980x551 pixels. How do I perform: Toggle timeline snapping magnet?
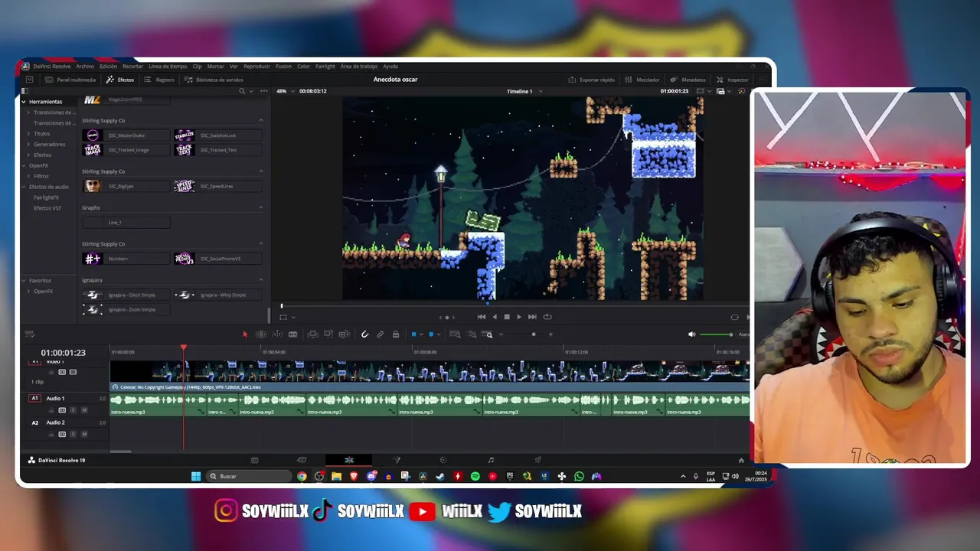364,334
